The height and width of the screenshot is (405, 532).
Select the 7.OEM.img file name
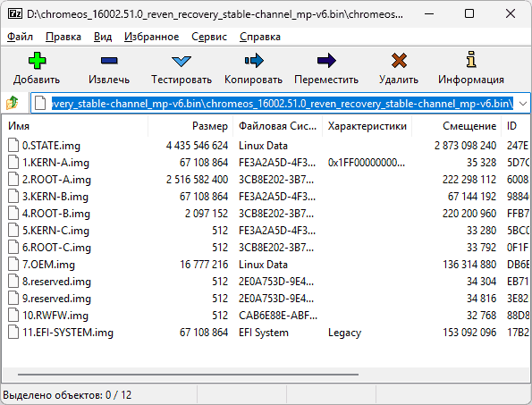pos(48,265)
